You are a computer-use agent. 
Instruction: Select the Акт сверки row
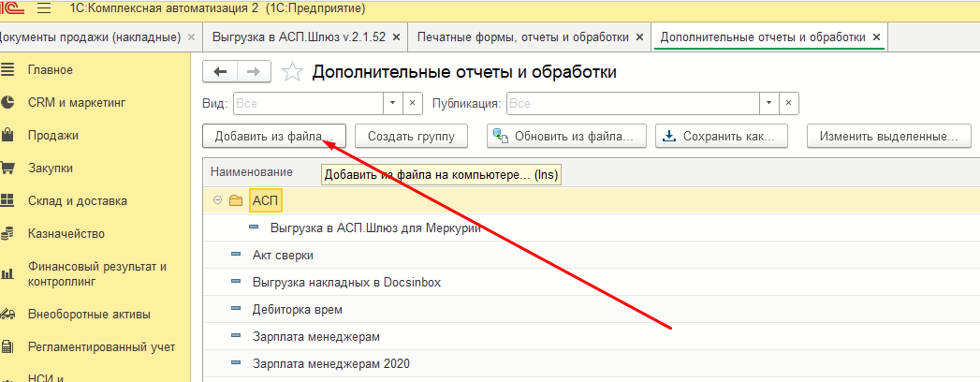pos(592,255)
